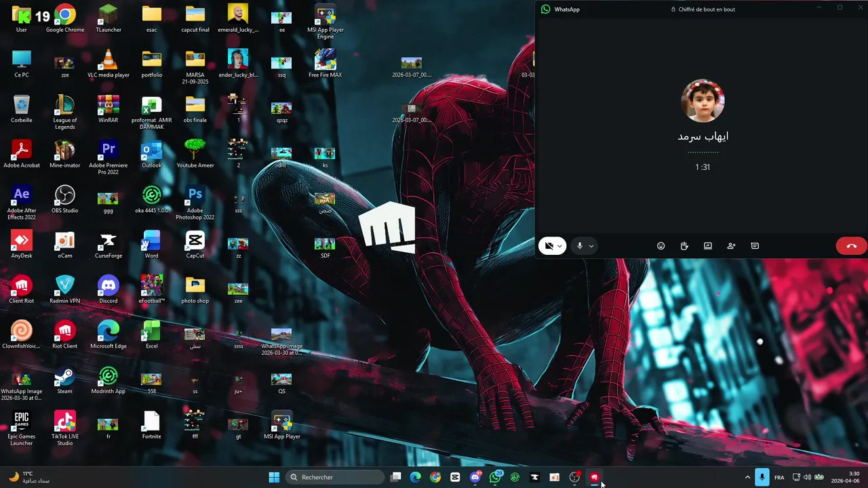The width and height of the screenshot is (868, 488).
Task: Select Discord desktop shortcut
Action: click(108, 290)
